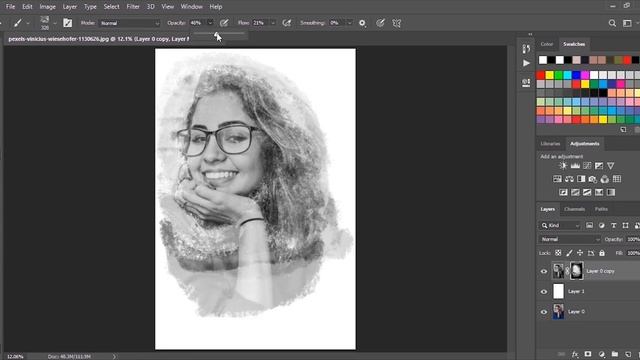Toggle type layer filter
The image size is (640, 360).
pyautogui.click(x=613, y=225)
